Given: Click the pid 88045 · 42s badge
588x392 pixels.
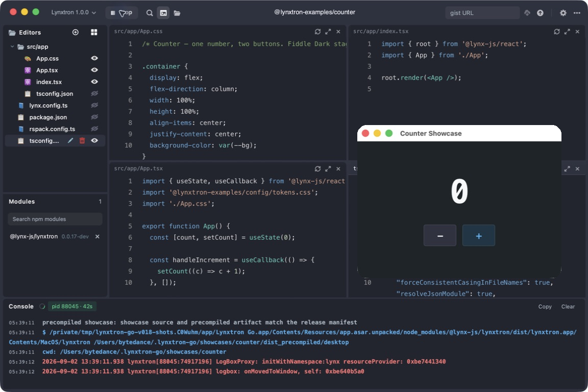Looking at the screenshot, I should (72, 306).
